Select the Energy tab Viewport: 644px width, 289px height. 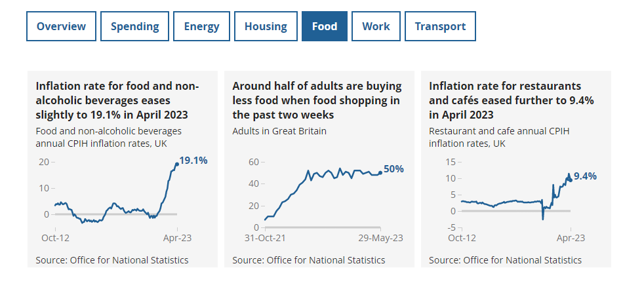(x=201, y=26)
